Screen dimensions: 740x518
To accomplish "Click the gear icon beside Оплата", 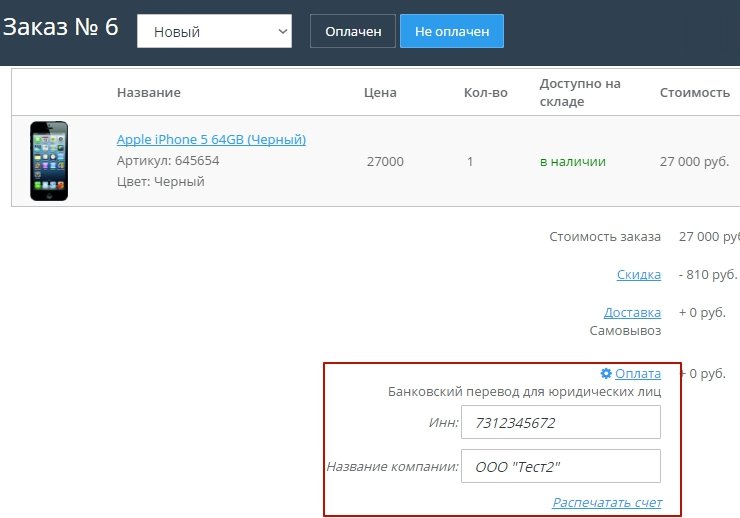I will (x=606, y=373).
